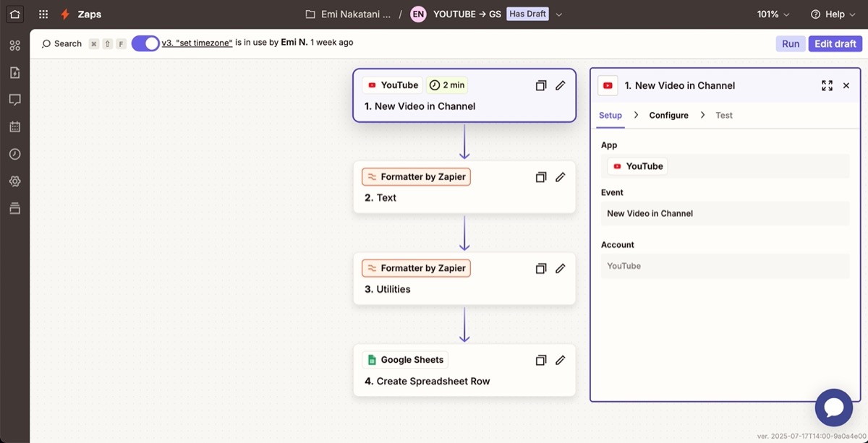
Task: Switch to the Setup tab
Action: (x=610, y=115)
